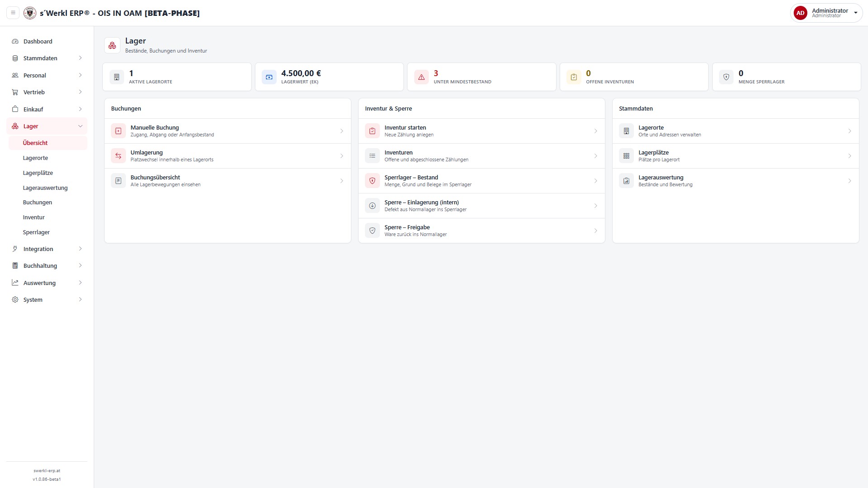Click the Lagerorte building icon in Stammdaten card
The image size is (868, 488).
(626, 131)
